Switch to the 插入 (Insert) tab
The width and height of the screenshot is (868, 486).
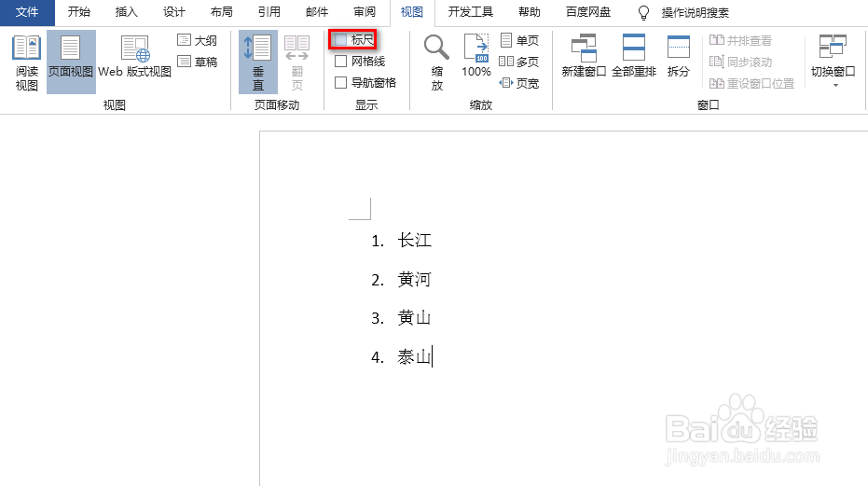click(x=126, y=12)
